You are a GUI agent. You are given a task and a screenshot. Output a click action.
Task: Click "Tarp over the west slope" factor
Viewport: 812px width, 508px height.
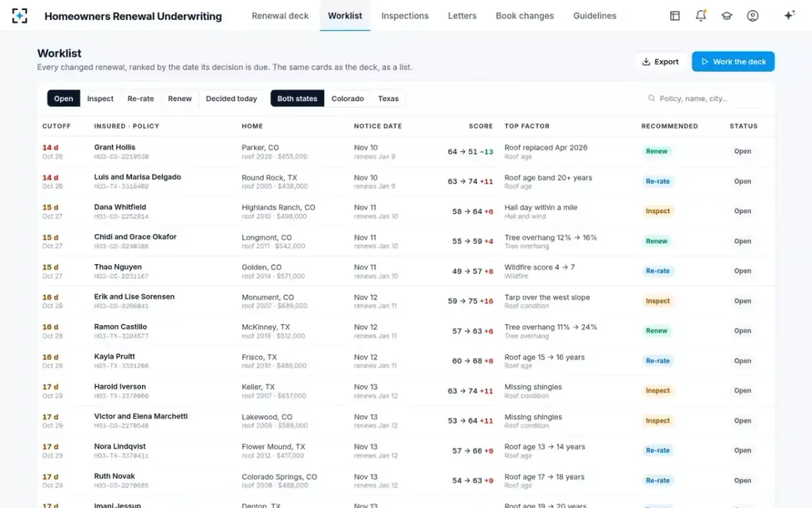coord(547,297)
